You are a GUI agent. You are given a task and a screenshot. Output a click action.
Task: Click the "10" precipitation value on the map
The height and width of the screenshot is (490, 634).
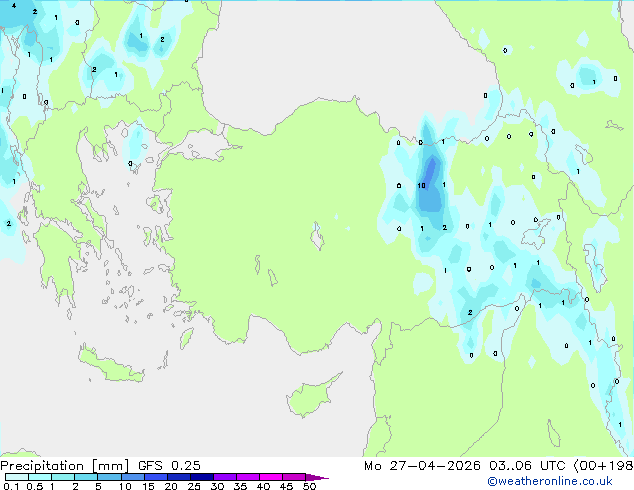421,186
